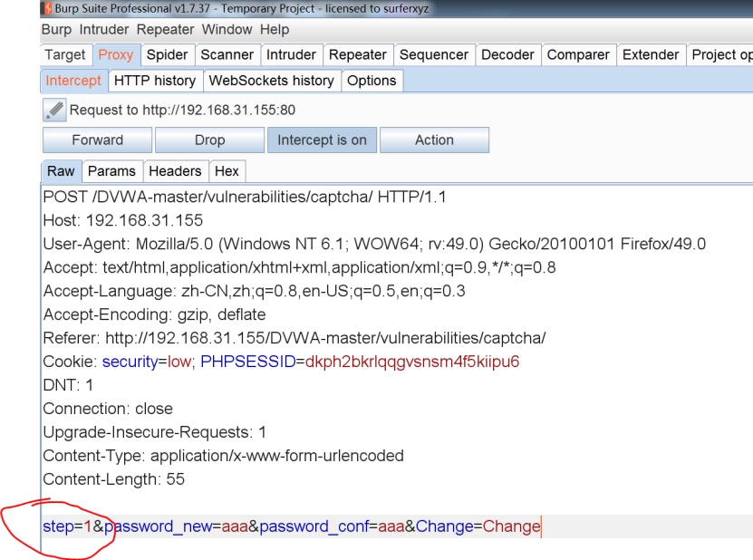The height and width of the screenshot is (560, 753).
Task: Click the Accept: text/html header line
Action: tap(299, 267)
